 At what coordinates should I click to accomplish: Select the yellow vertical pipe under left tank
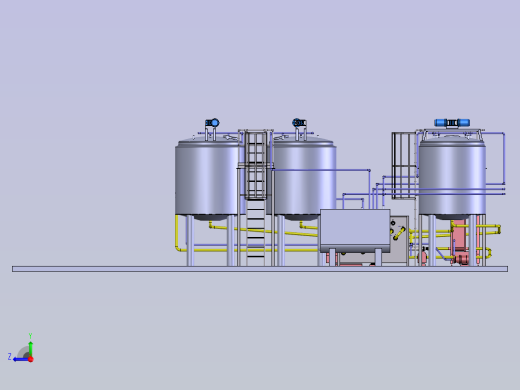click(176, 232)
